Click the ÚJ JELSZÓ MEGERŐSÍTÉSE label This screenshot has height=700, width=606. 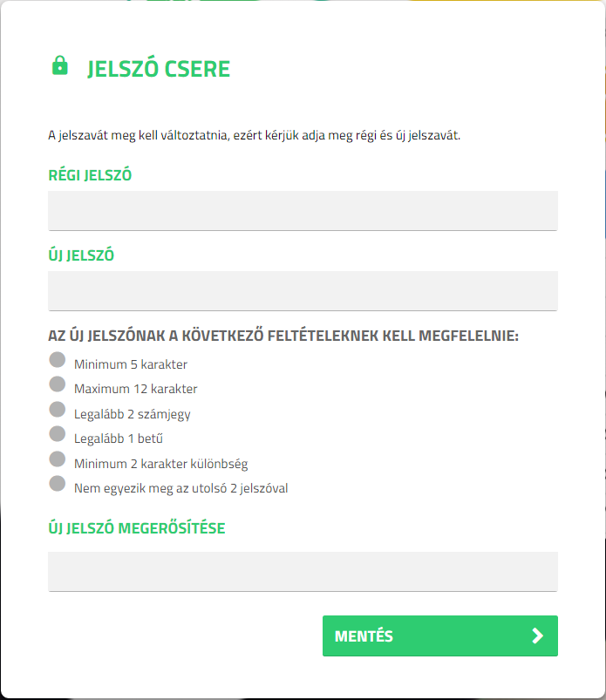[x=136, y=527]
